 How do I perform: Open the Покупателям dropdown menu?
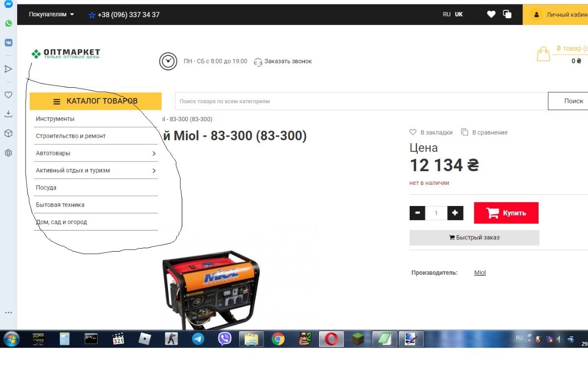click(x=51, y=14)
